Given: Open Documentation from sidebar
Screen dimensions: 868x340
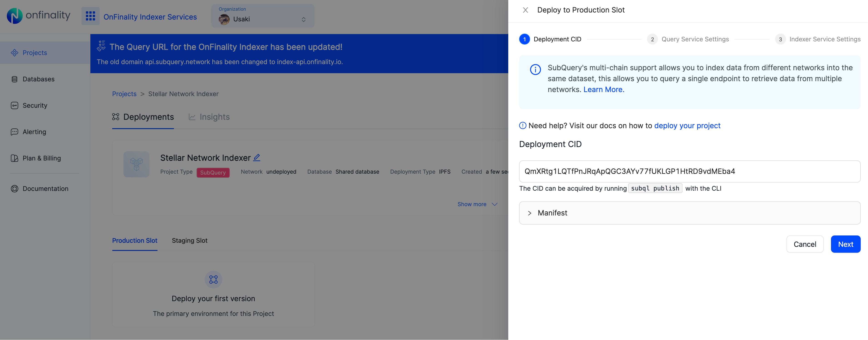Looking at the screenshot, I should 45,189.
